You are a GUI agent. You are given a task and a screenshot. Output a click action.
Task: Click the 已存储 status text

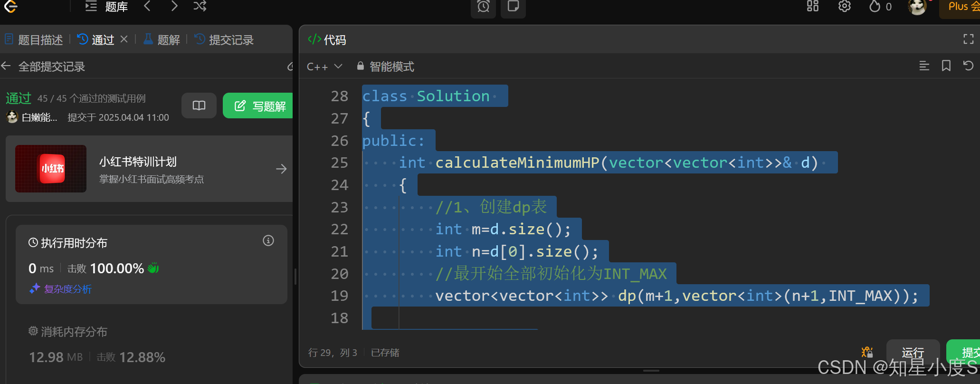(385, 353)
